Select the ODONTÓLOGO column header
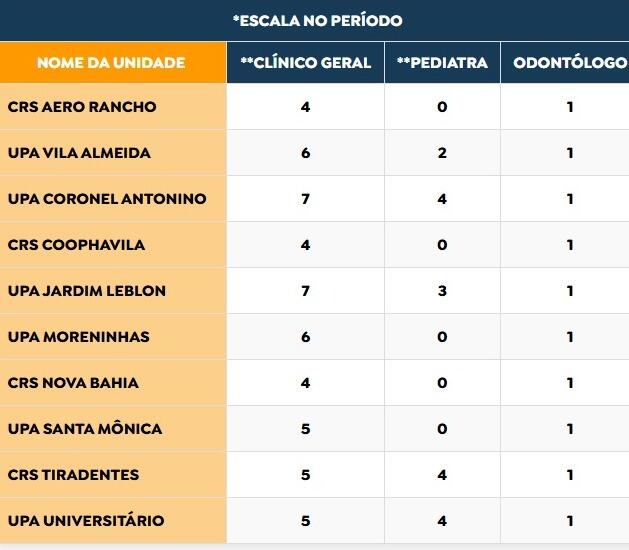This screenshot has width=629, height=550. [x=569, y=63]
